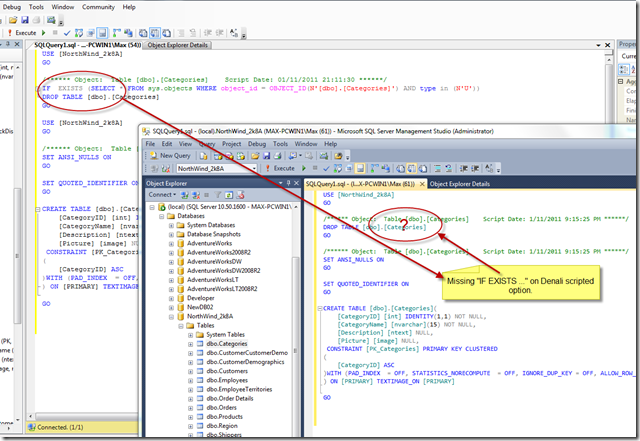Click 'Connected. (1/1)' status bar text

pyautogui.click(x=60, y=427)
